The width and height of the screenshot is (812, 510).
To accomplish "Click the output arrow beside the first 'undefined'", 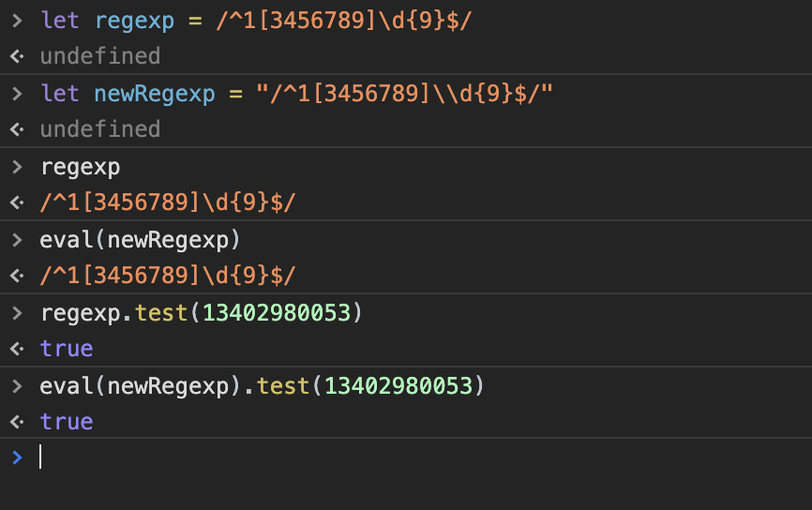I will 16,56.
